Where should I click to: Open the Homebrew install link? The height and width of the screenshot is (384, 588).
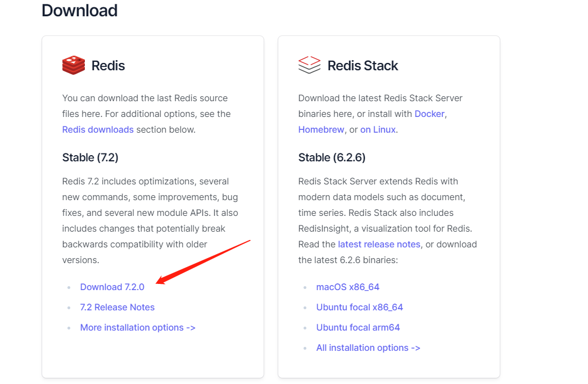tap(321, 129)
